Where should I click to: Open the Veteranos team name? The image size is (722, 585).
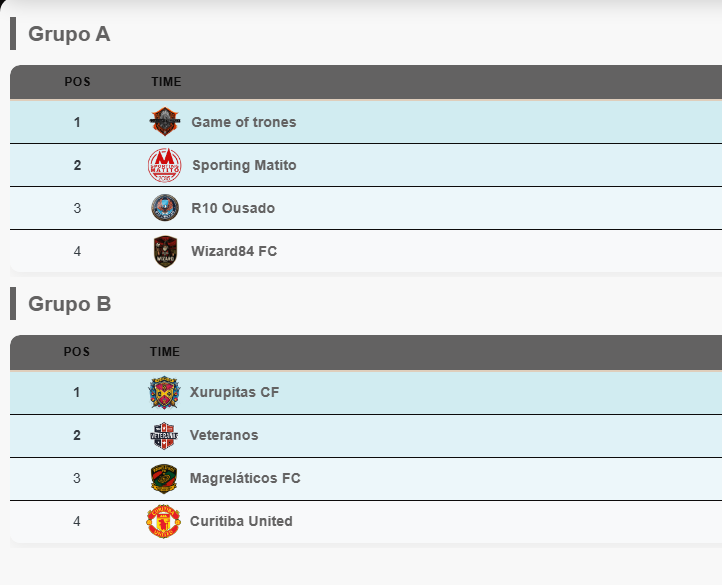click(x=224, y=435)
